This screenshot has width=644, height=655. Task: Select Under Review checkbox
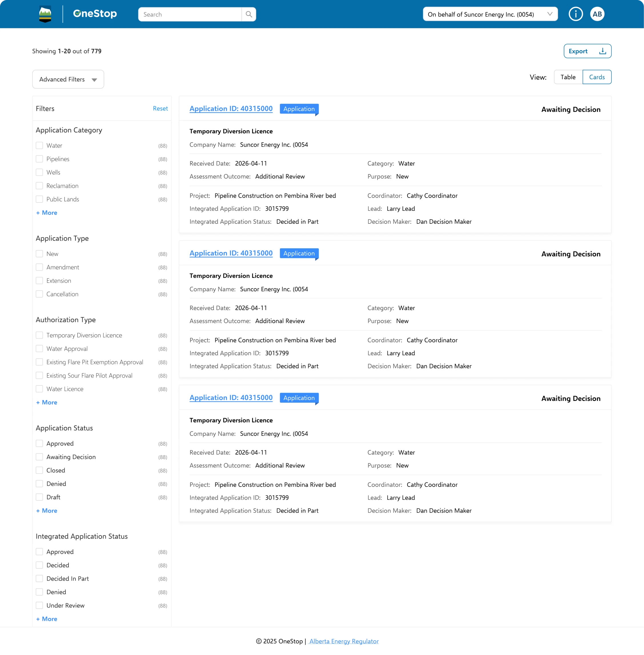coord(40,606)
